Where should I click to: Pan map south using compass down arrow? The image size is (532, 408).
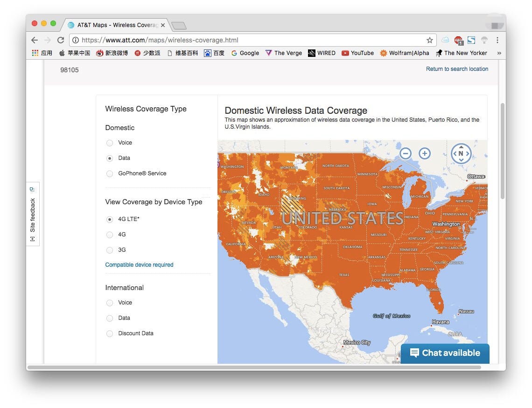coord(461,160)
